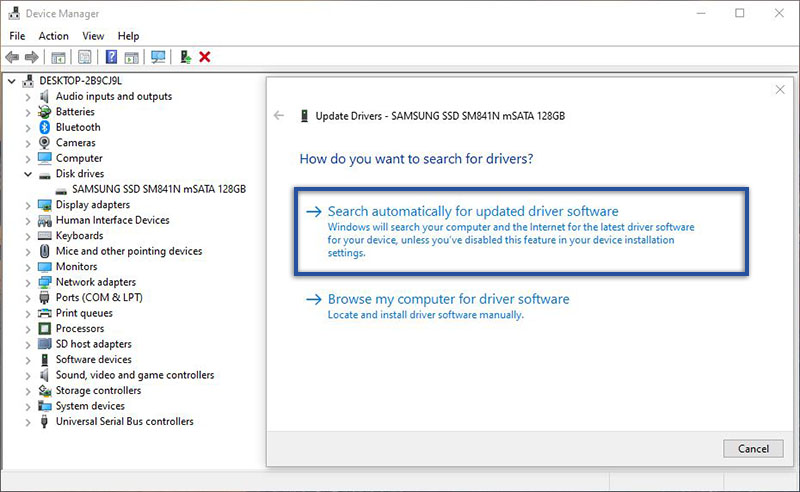This screenshot has width=800, height=492.
Task: Select the DESKTOP-2B9CJ9L computer name
Action: point(81,81)
